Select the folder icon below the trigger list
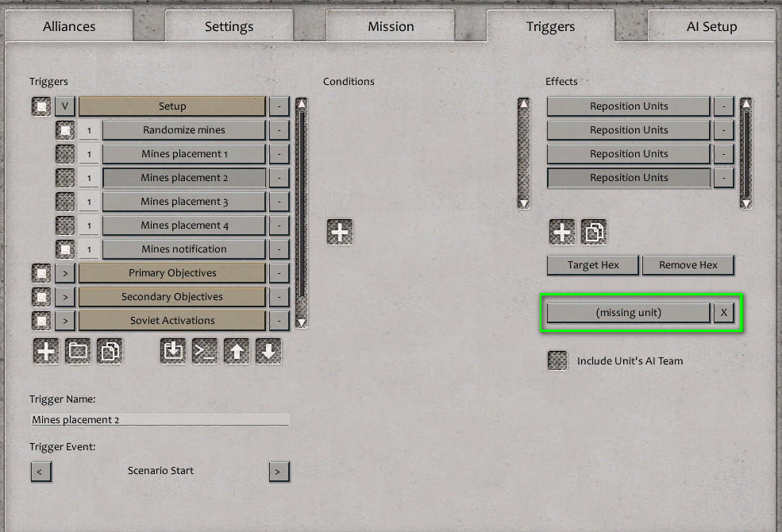 (77, 351)
